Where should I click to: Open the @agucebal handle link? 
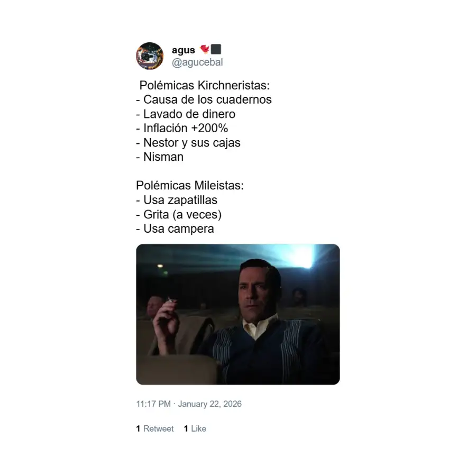point(197,62)
